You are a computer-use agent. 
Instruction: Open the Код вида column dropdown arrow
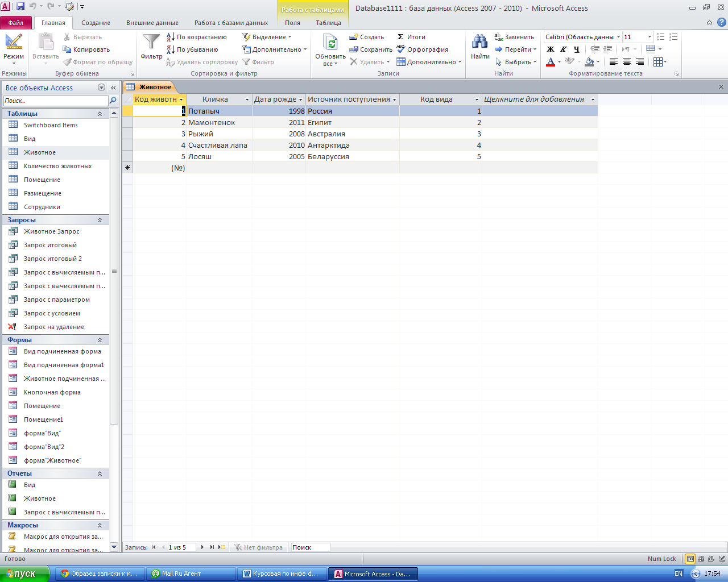[x=477, y=99]
